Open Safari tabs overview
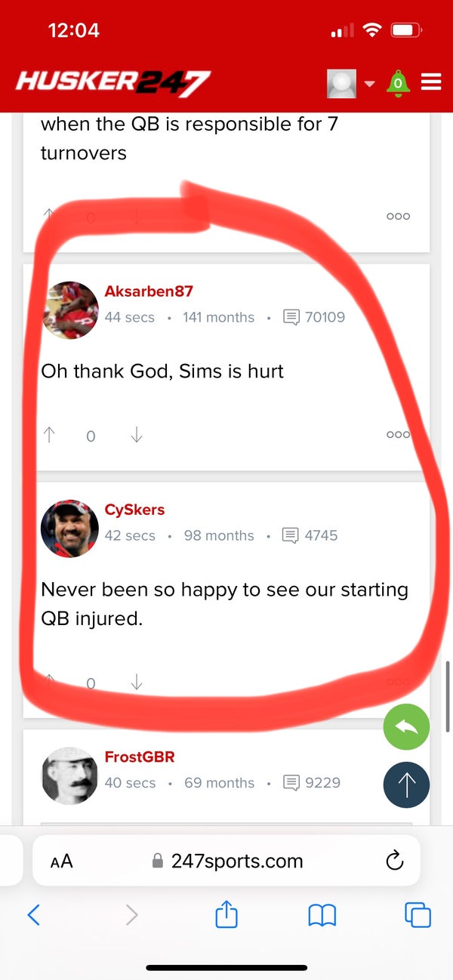This screenshot has height=980, width=453. click(418, 915)
